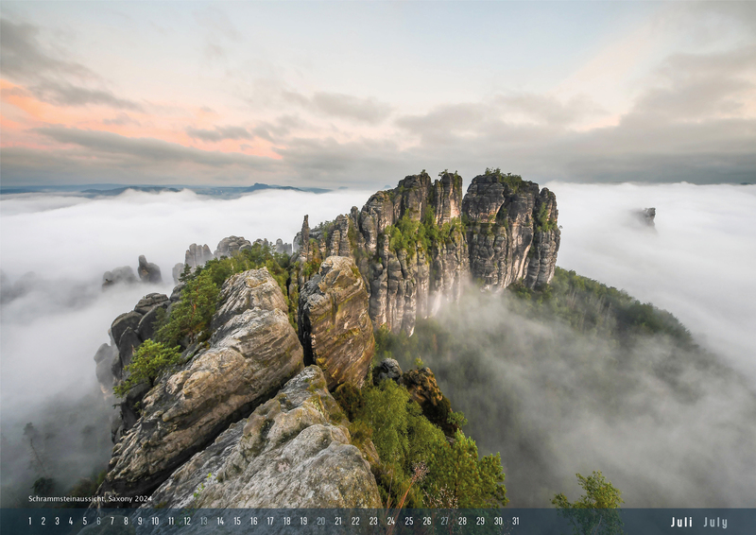This screenshot has height=535, width=756.
Task: Click the 'July' English month label
Action: [715, 522]
